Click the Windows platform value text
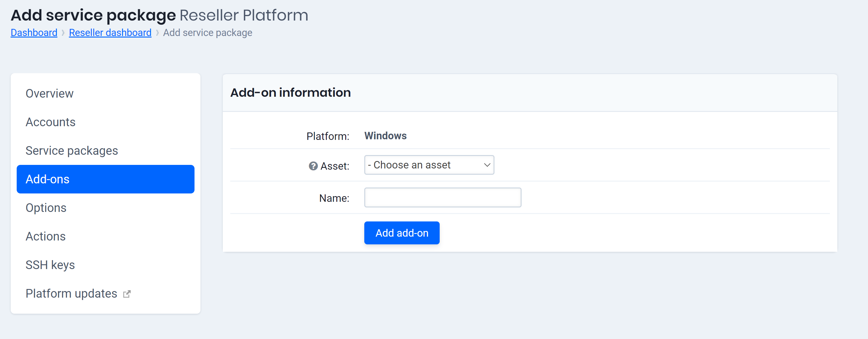The image size is (868, 339). (x=385, y=136)
